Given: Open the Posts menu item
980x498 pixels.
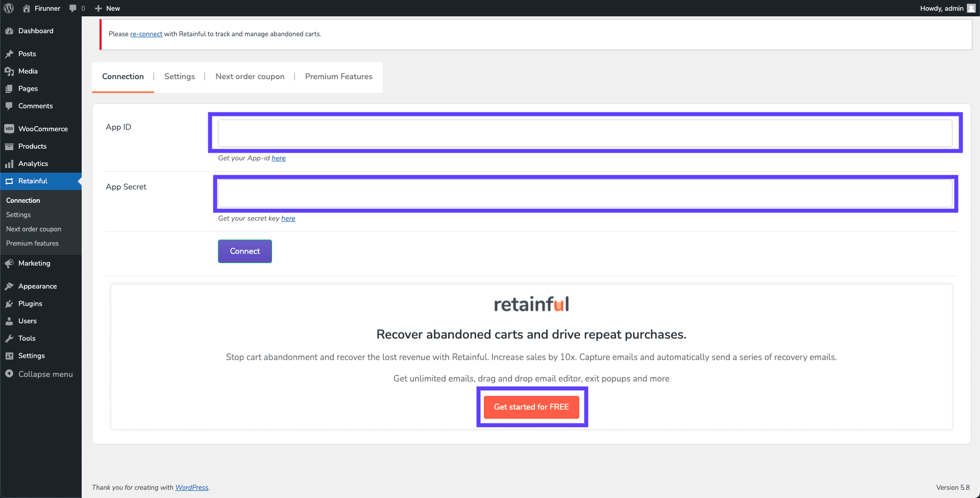Looking at the screenshot, I should (41, 54).
